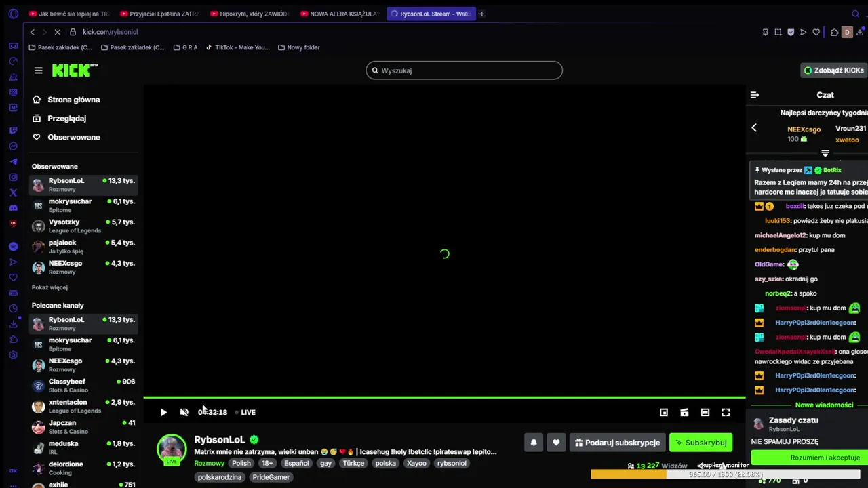Focus the Wyszukaj search field
This screenshot has width=868, height=488.
pos(465,70)
